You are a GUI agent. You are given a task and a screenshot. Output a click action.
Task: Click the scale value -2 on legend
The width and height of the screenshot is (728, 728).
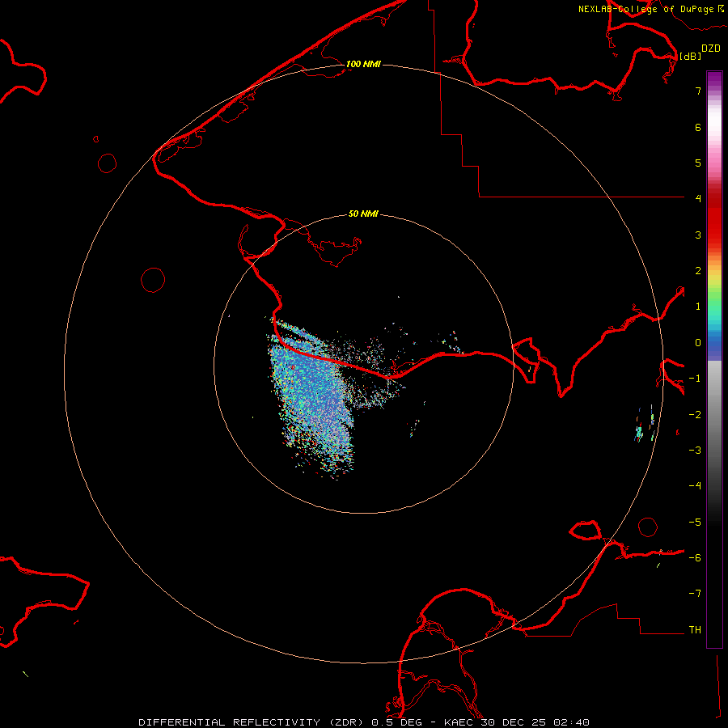[695, 414]
